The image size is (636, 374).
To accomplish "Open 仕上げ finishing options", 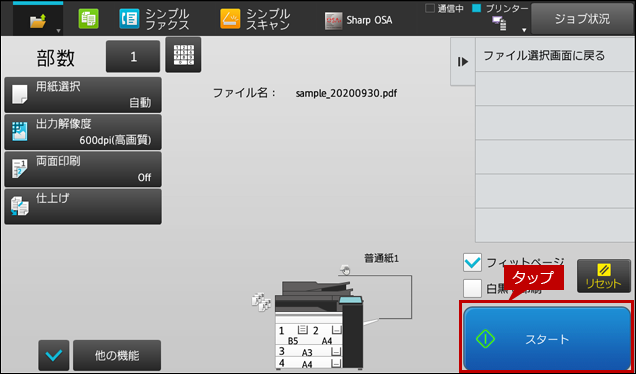I will [83, 207].
